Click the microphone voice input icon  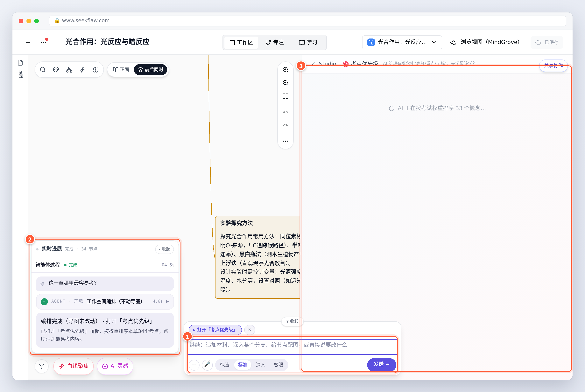207,365
